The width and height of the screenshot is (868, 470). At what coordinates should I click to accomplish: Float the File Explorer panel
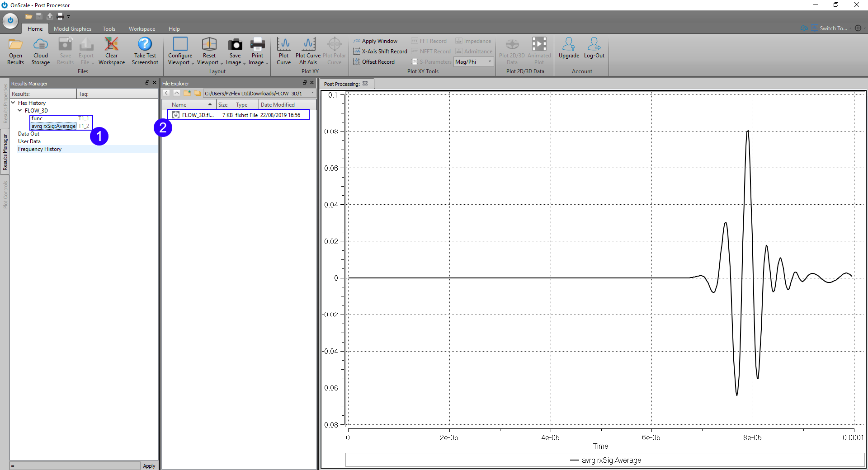tap(304, 83)
